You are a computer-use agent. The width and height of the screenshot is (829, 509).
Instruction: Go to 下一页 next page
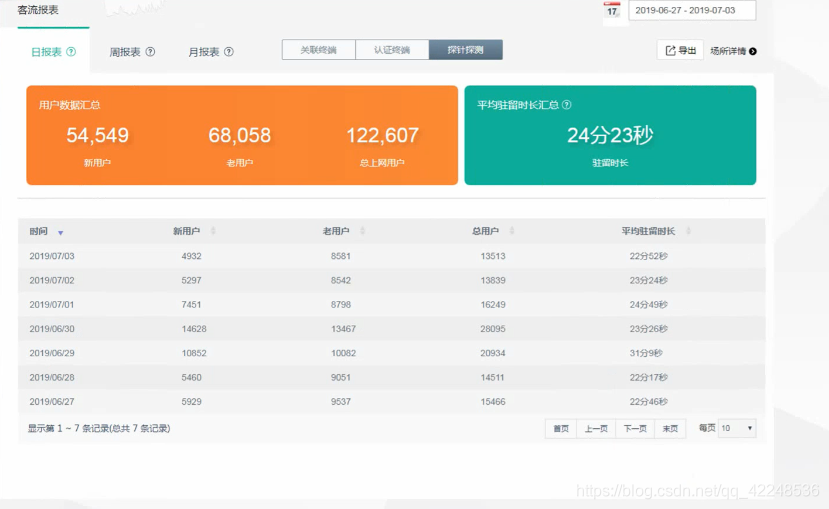[x=635, y=429]
